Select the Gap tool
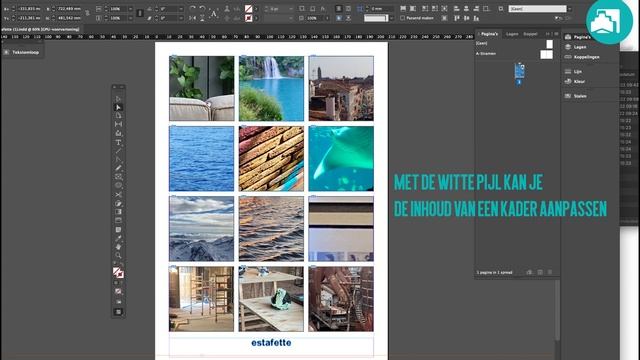640x360 pixels. [118, 124]
